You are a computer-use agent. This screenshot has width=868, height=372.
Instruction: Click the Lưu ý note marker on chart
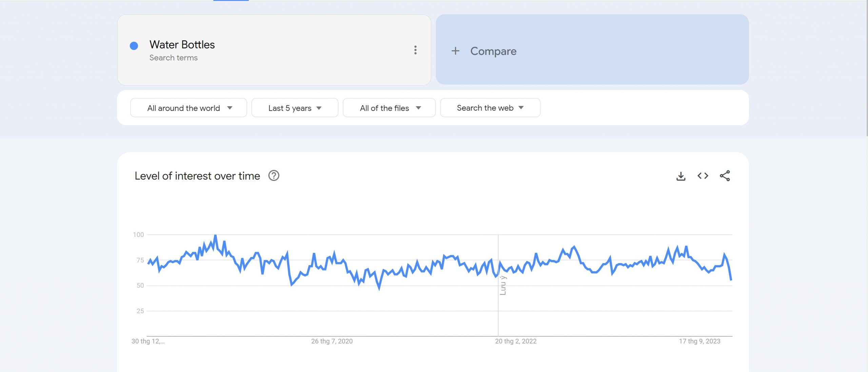click(503, 285)
